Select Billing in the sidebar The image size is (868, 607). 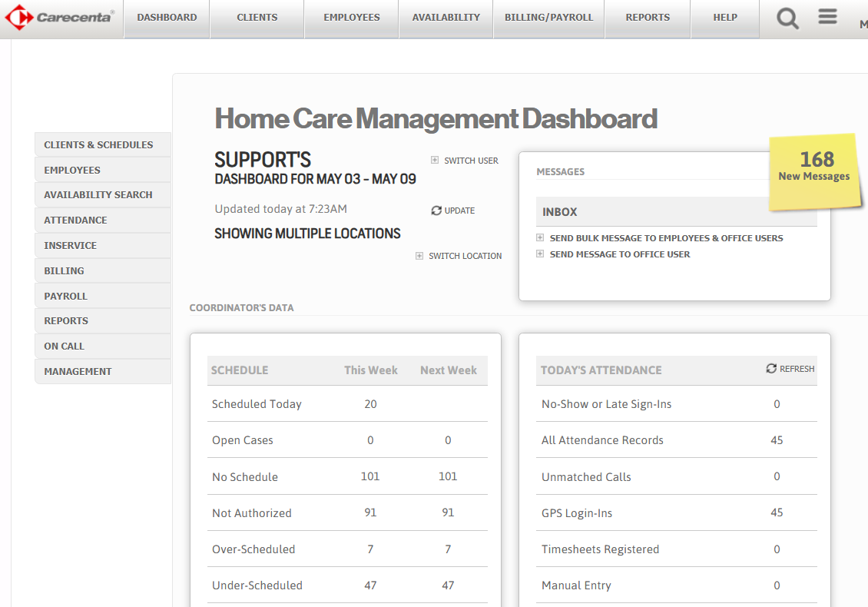pyautogui.click(x=103, y=270)
